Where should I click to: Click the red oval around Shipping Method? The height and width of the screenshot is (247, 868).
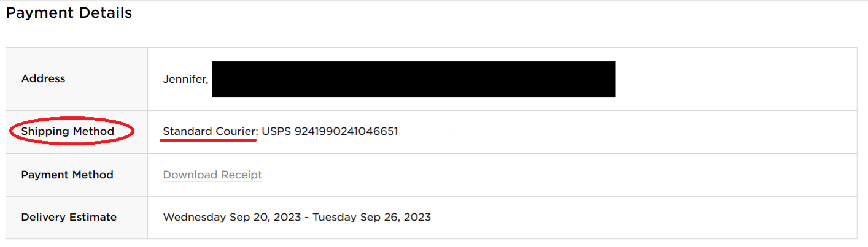[x=72, y=131]
